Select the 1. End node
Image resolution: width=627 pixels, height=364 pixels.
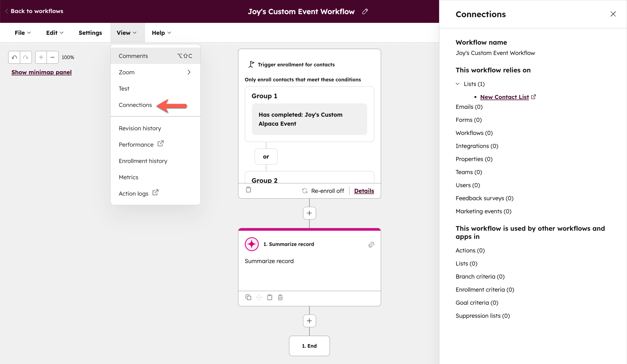pyautogui.click(x=309, y=346)
